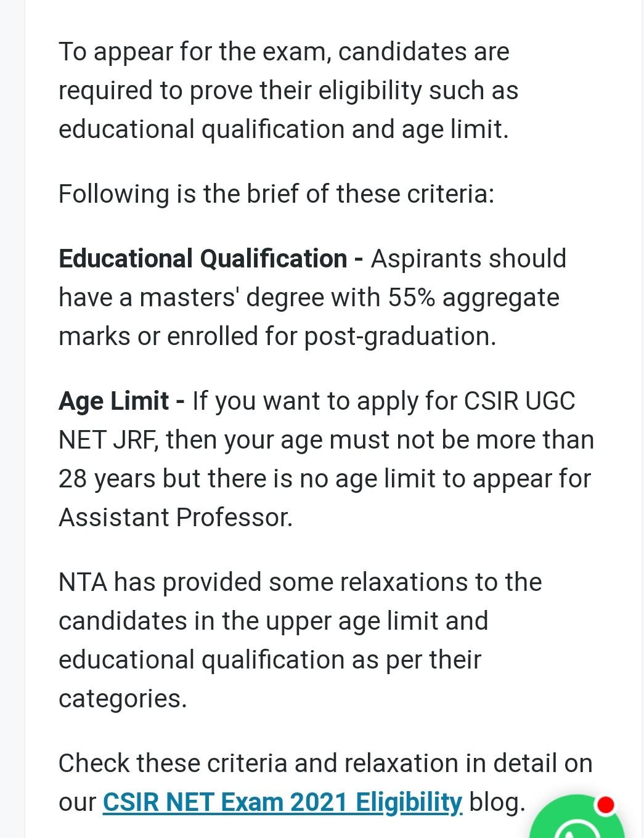Click the '55% aggregate' text

473,298
